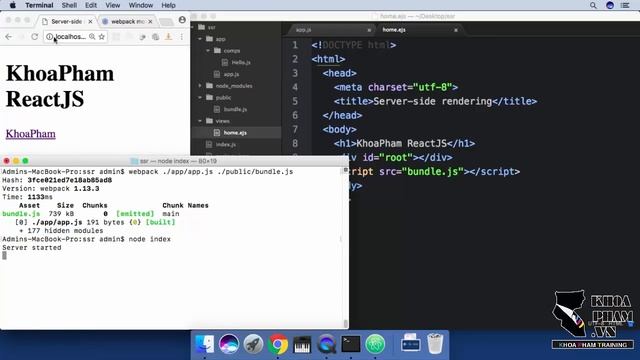Image resolution: width=640 pixels, height=360 pixels.
Task: Click the Server started line in terminal
Action: [x=32, y=248]
